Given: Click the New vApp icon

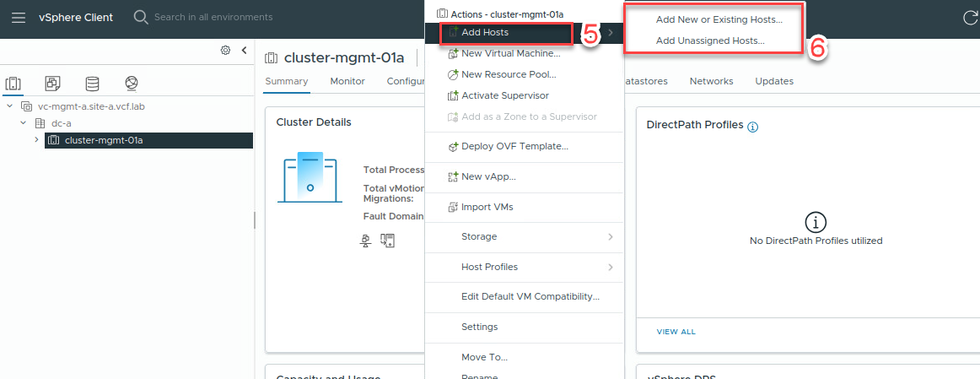Looking at the screenshot, I should point(454,177).
